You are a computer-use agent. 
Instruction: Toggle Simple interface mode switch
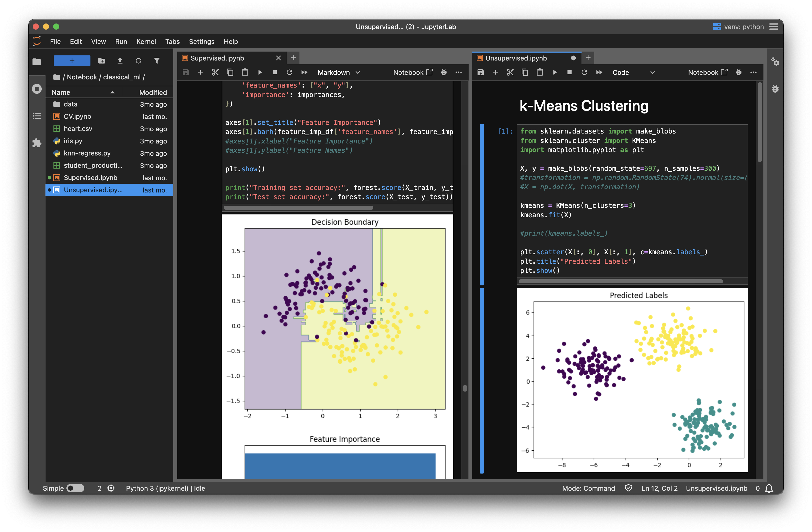point(75,488)
